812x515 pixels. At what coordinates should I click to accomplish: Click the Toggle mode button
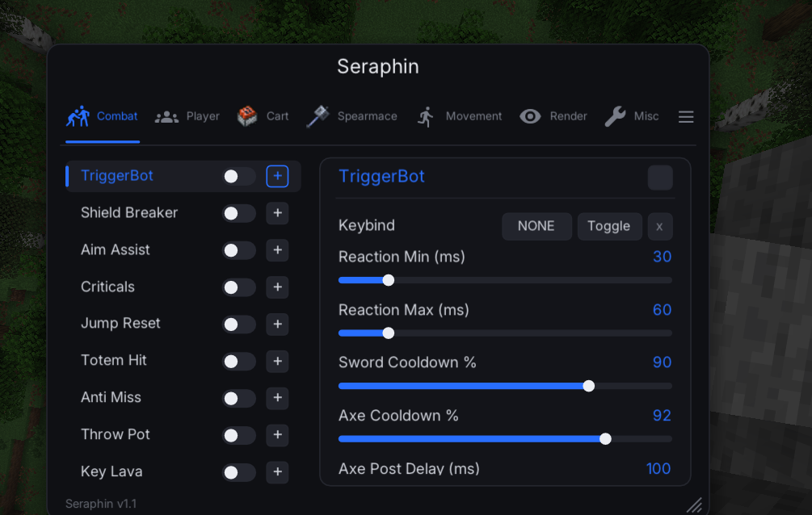609,226
